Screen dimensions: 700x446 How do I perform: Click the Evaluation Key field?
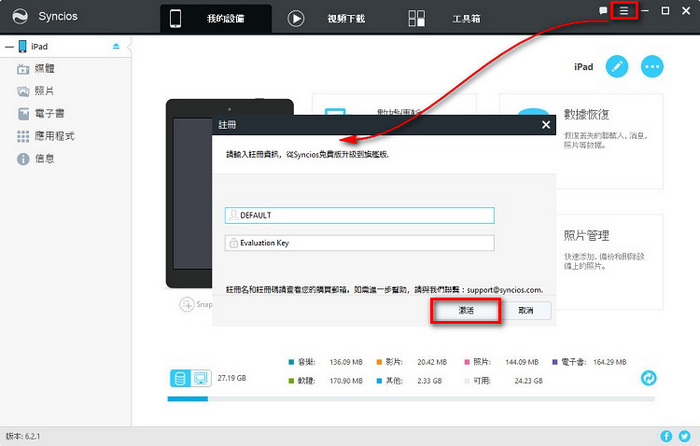coord(359,243)
